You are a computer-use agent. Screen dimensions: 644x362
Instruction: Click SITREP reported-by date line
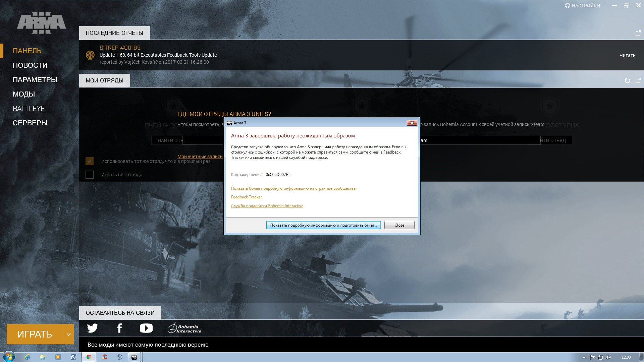click(x=154, y=62)
